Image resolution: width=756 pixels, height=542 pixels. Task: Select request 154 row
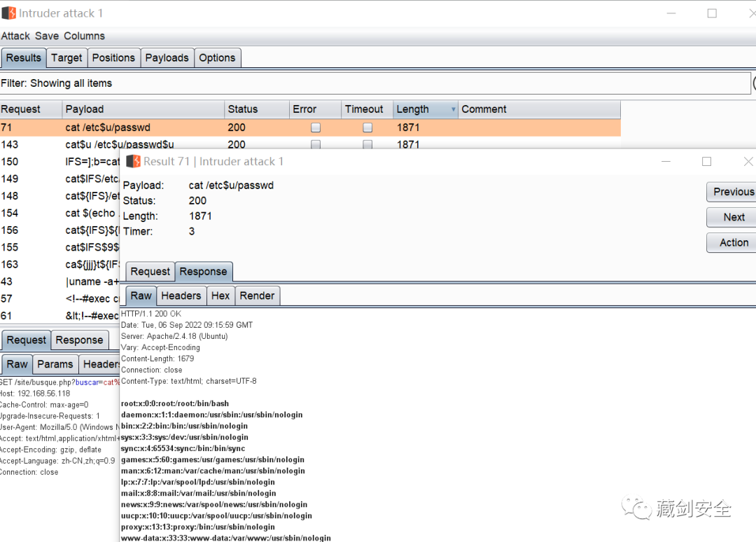59,213
